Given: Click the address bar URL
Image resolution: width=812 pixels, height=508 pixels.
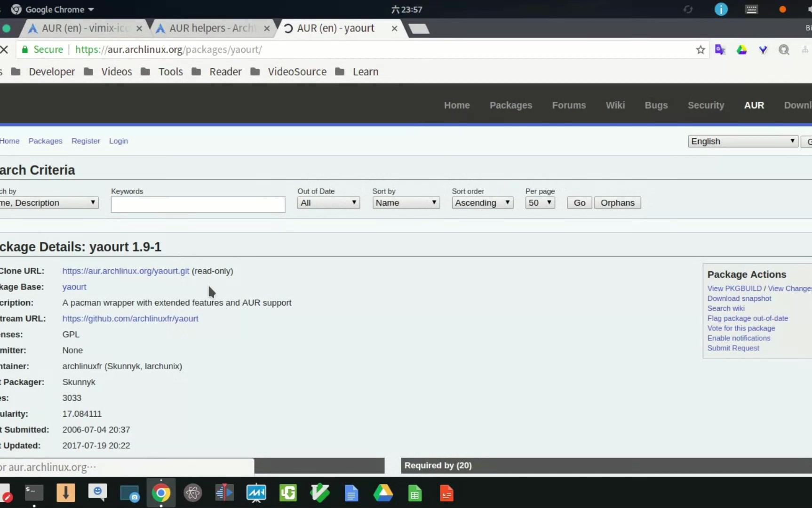Looking at the screenshot, I should (x=168, y=49).
